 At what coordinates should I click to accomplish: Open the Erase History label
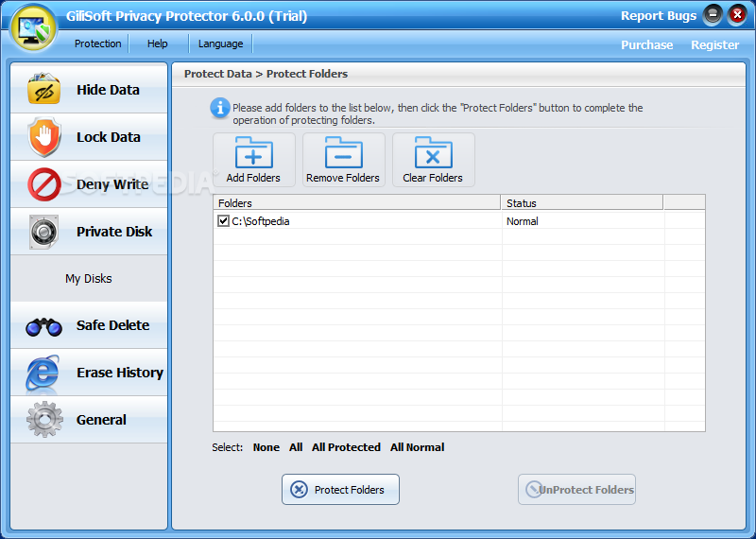120,373
